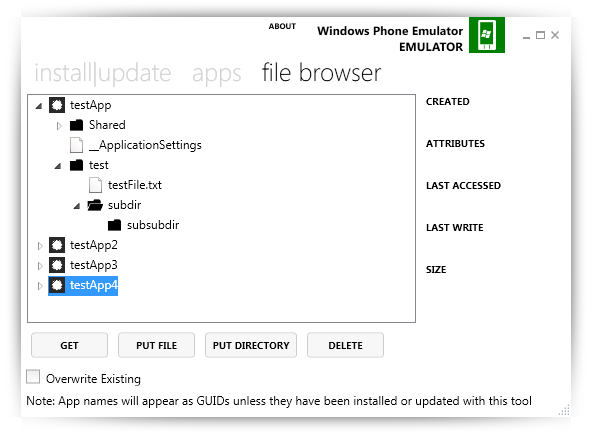The width and height of the screenshot is (596, 434).
Task: Select the __ApplicationSettings file name
Action: click(145, 146)
